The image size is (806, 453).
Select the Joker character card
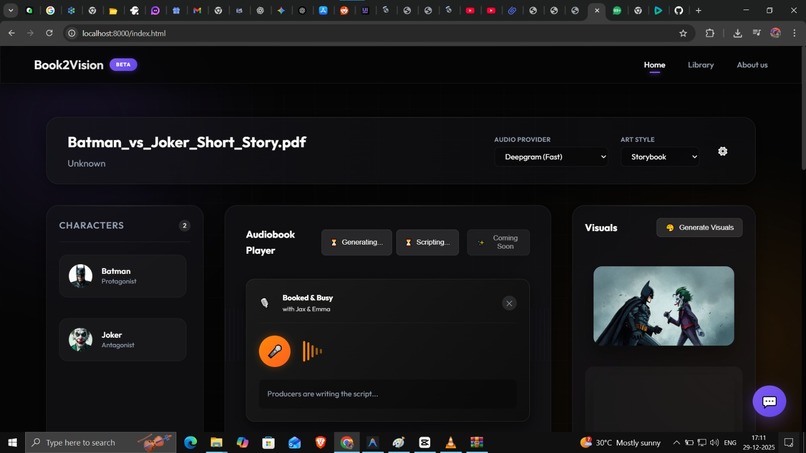pos(122,339)
